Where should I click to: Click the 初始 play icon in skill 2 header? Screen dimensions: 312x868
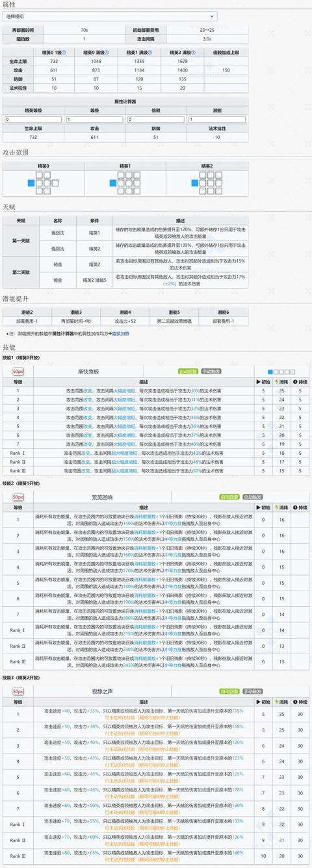259,507
